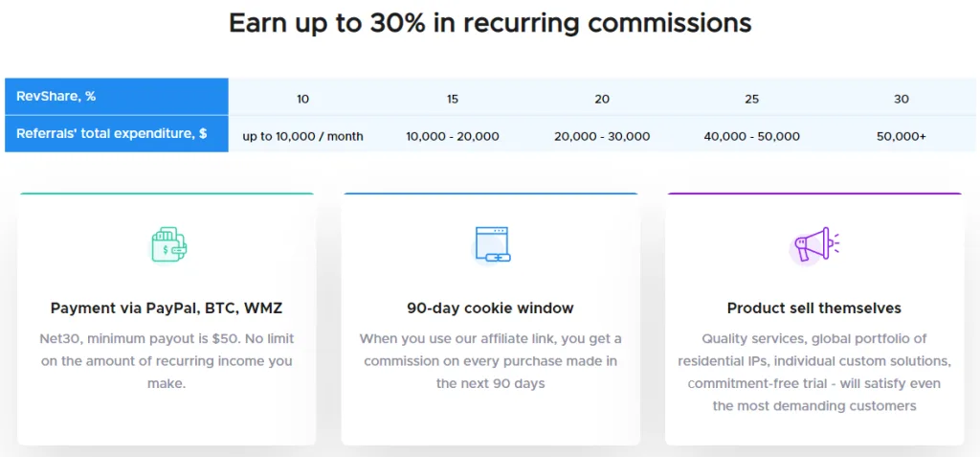Select the 50,000+ expenditure cell
Image resolution: width=980 pixels, height=457 pixels.
point(901,136)
